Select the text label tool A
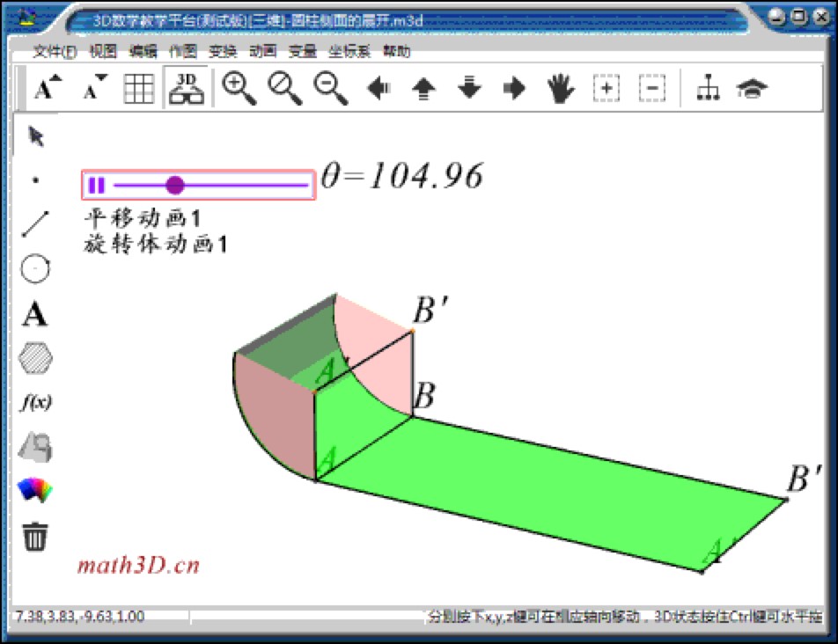The height and width of the screenshot is (644, 838). (35, 314)
